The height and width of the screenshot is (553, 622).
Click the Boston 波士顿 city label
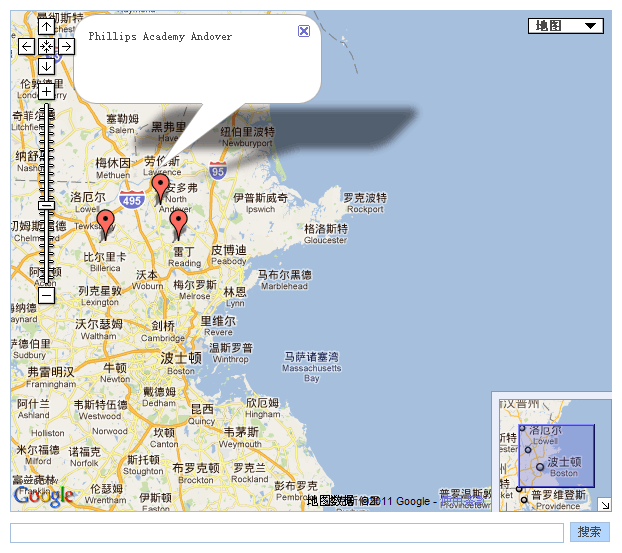(181, 363)
